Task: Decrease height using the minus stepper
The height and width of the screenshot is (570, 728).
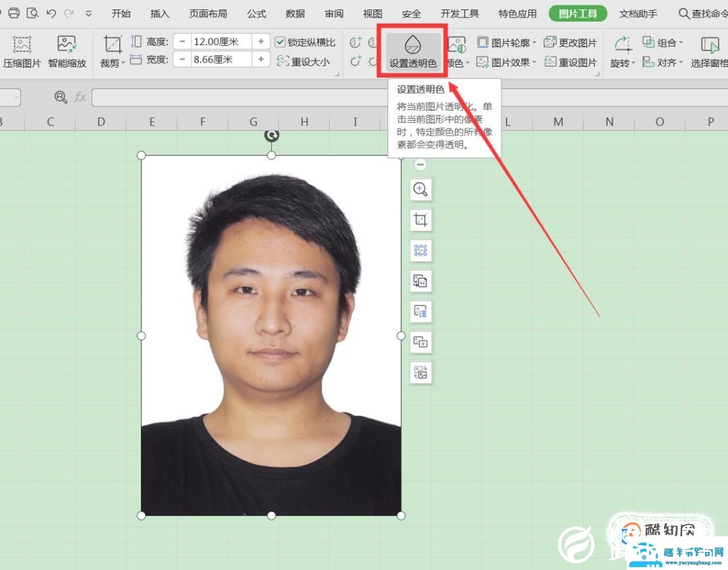Action: (x=181, y=41)
